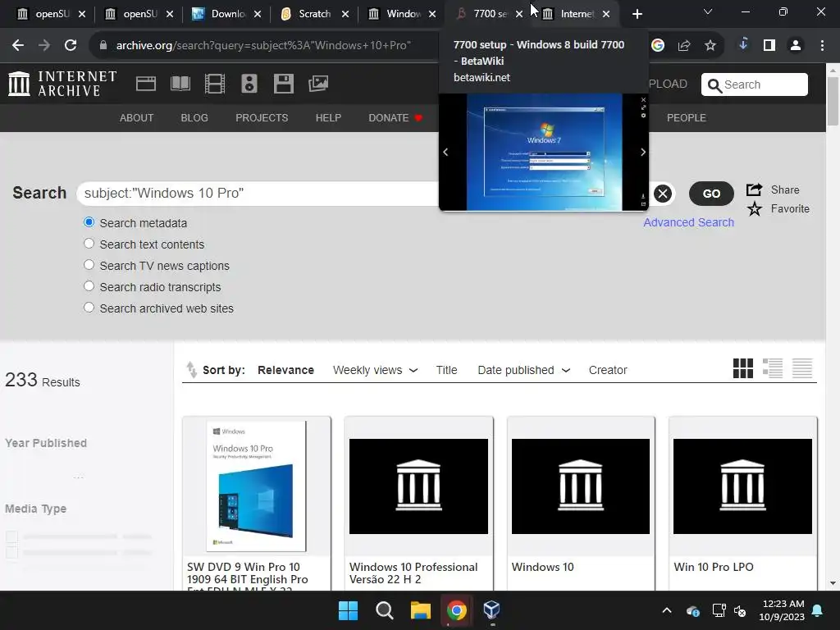Open VirtualBox from taskbar

pos(491,610)
